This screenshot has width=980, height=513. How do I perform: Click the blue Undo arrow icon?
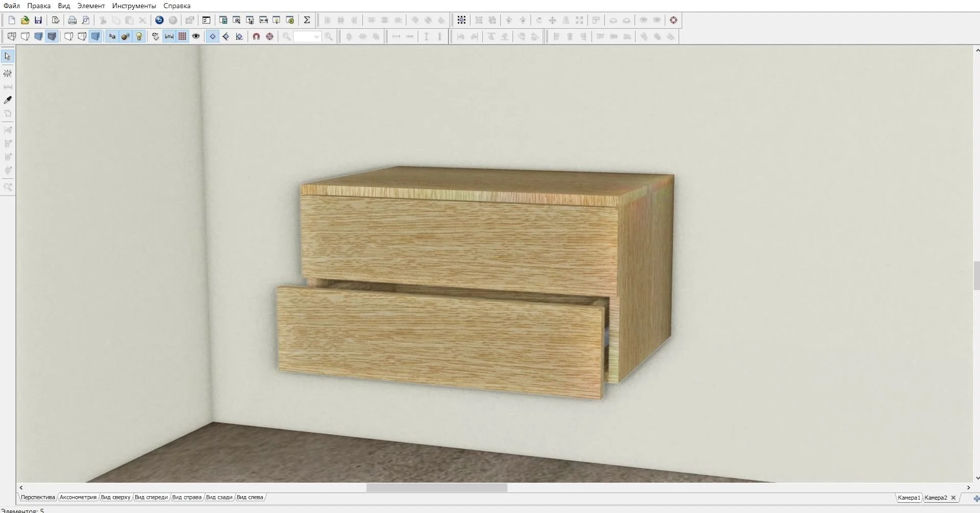pos(159,20)
